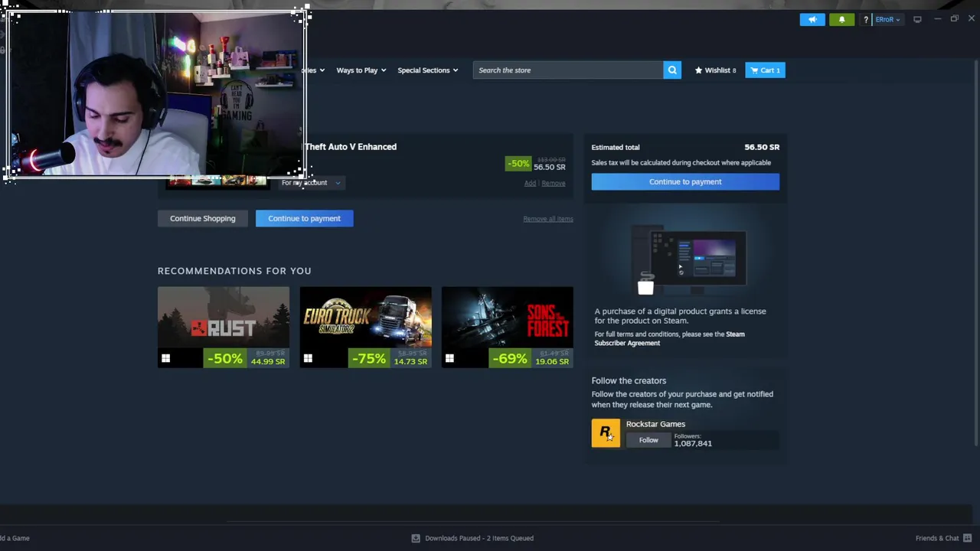Open the green notifications bell

point(841,19)
